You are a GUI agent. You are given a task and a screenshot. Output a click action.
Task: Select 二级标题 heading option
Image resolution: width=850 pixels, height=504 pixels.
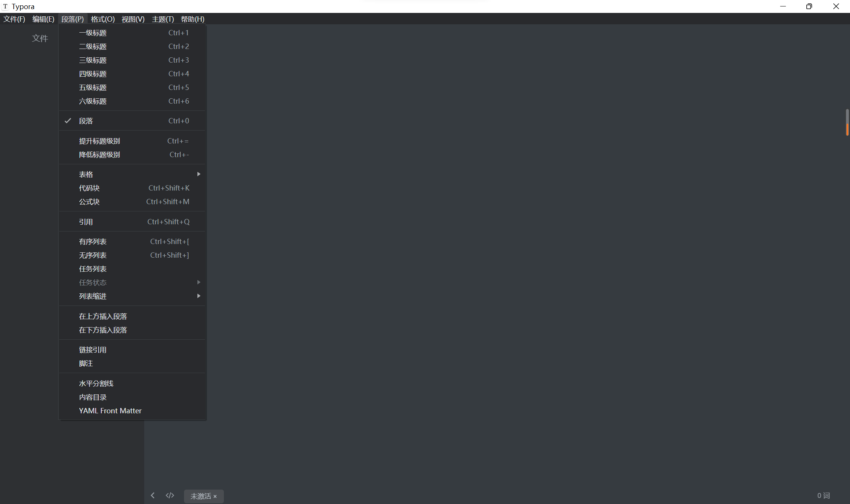pos(132,46)
